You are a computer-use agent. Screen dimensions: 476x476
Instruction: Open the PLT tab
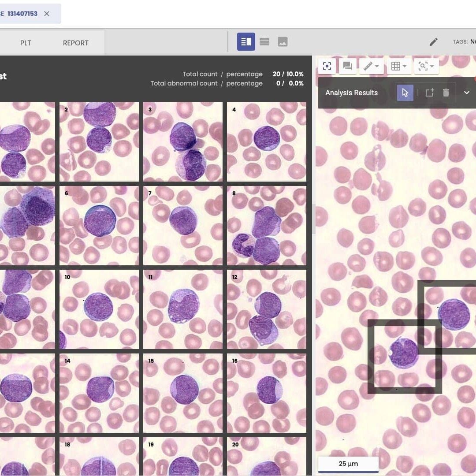pos(26,43)
